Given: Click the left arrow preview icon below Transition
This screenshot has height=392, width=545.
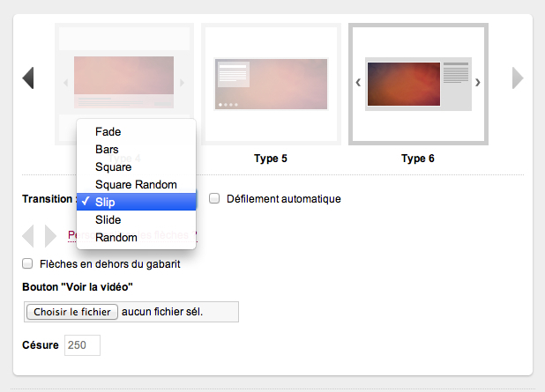Looking at the screenshot, I should (28, 235).
